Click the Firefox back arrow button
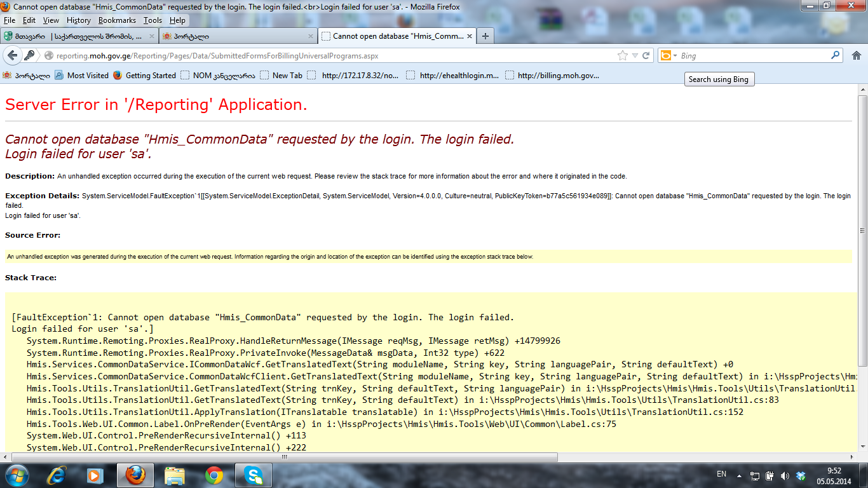Screen dimensions: 868x488 pos(12,56)
